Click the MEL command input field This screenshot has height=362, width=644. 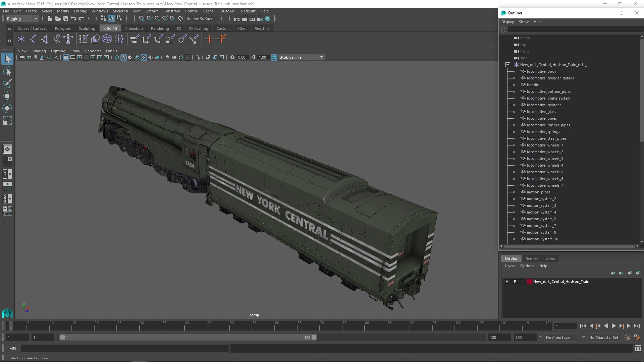124,349
